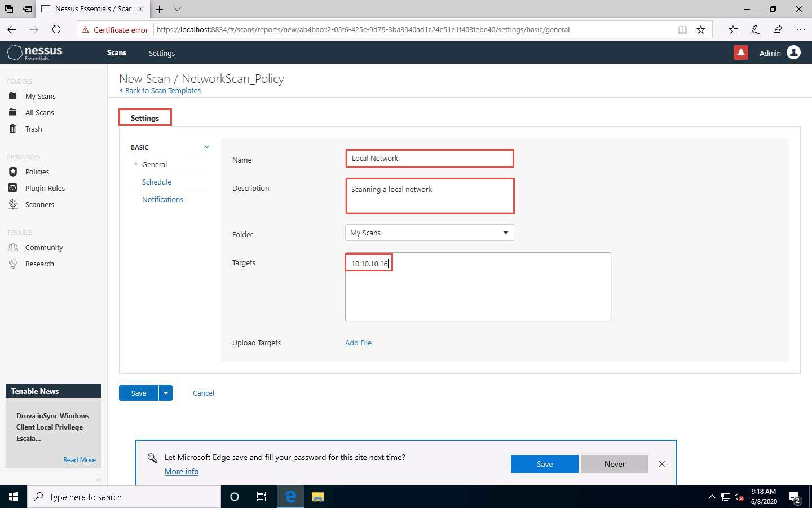Open Edge Settings and more ellipsis
Image resolution: width=812 pixels, height=508 pixels.
(800, 29)
